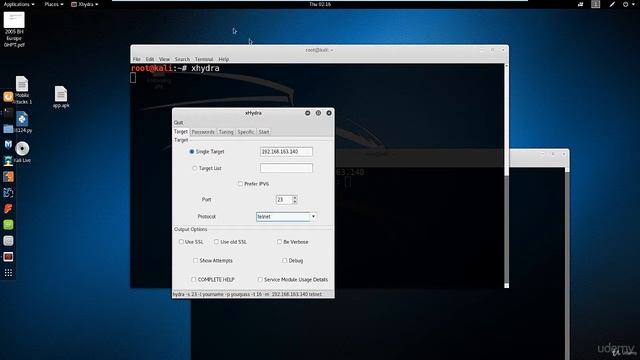The image size is (640, 360).
Task: Launch the red screen recorder icon in dock
Action: [8, 256]
